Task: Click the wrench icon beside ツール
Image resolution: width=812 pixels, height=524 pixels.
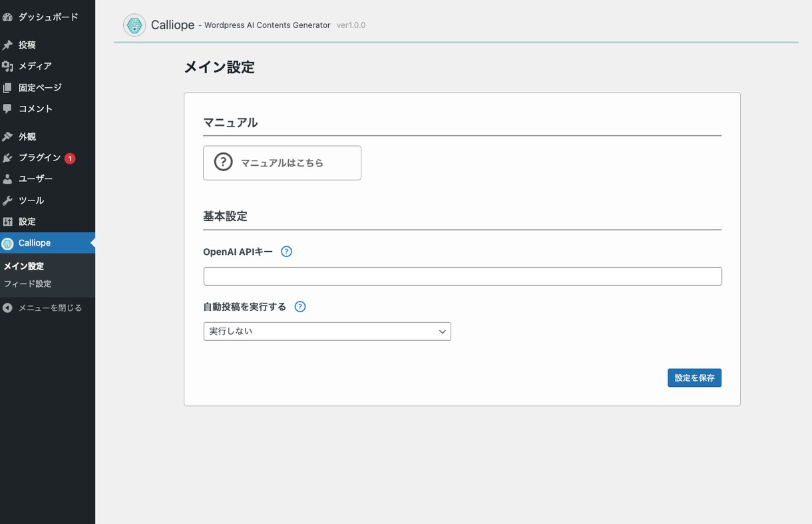Action: pyautogui.click(x=7, y=200)
